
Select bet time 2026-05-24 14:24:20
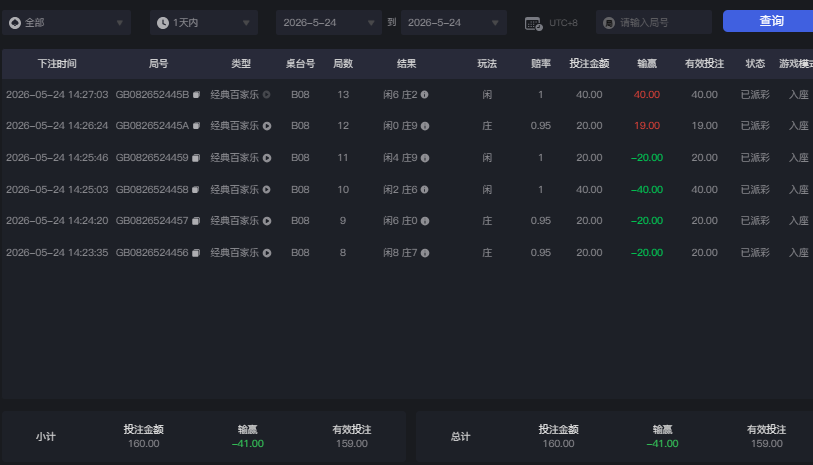coord(57,221)
